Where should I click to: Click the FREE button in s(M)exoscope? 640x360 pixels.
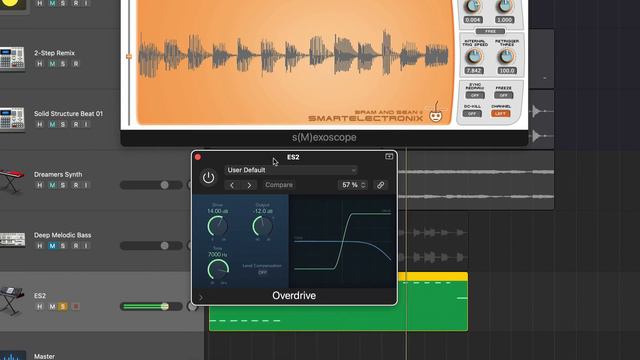click(490, 31)
